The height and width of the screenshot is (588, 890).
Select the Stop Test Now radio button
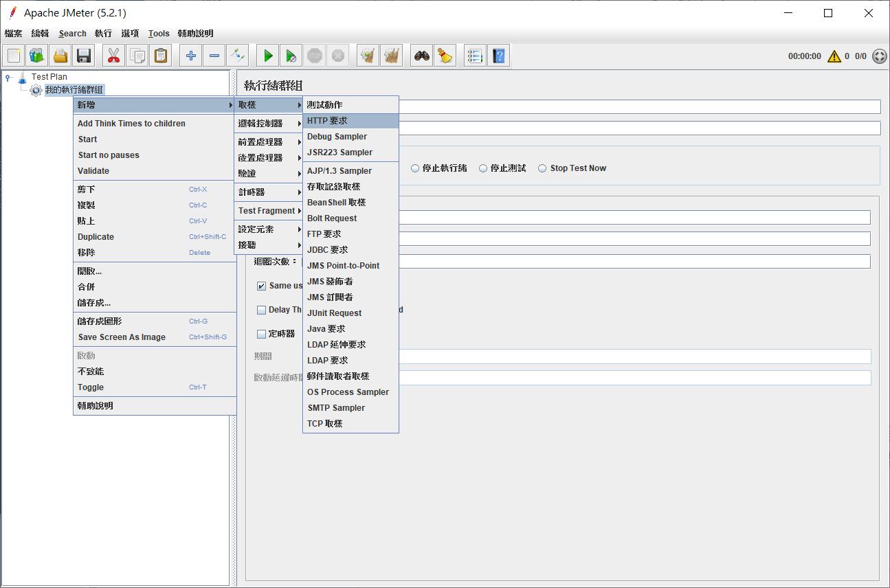click(542, 168)
